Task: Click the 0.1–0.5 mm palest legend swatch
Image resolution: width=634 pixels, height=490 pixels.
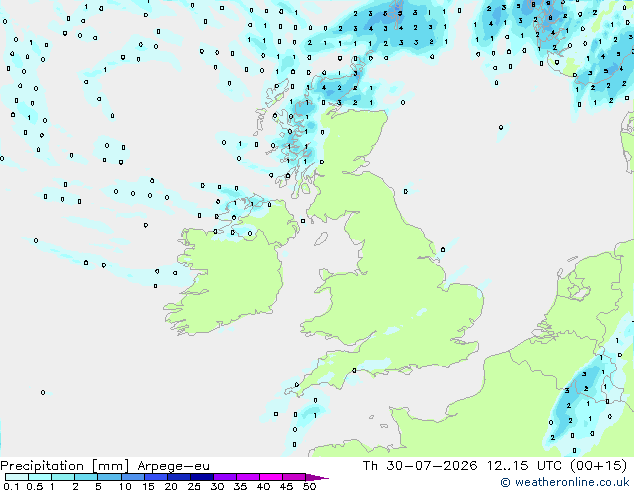Action: [17, 477]
